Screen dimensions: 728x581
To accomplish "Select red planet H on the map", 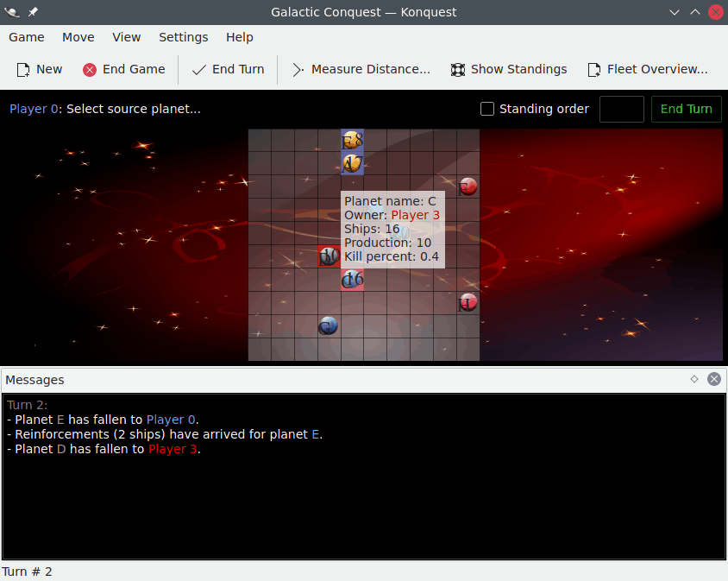I will click(x=468, y=303).
